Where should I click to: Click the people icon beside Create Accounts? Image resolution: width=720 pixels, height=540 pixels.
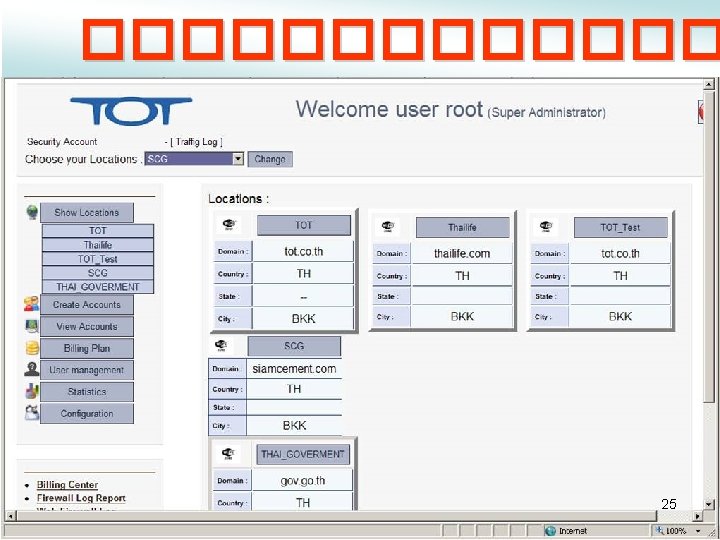click(32, 304)
